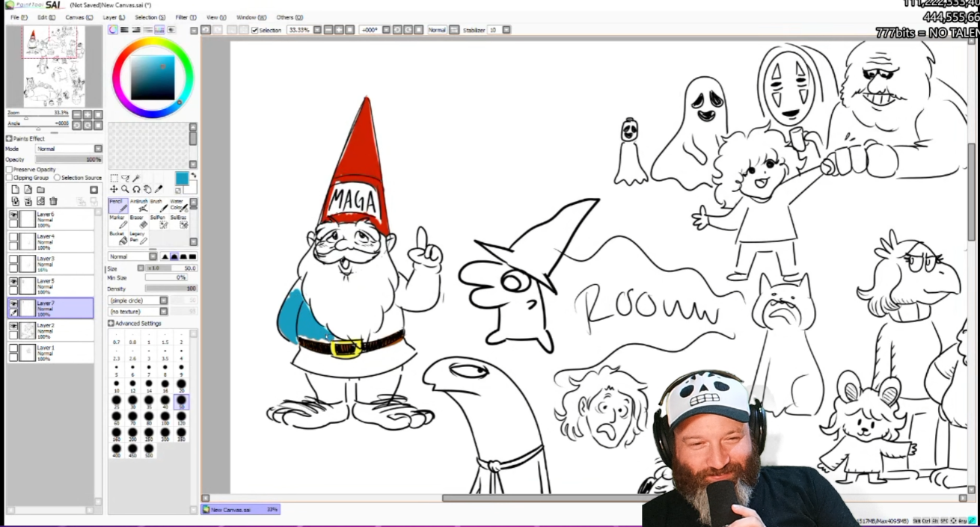The height and width of the screenshot is (527, 980).
Task: Collapse the Advanced Settings section
Action: (x=111, y=324)
